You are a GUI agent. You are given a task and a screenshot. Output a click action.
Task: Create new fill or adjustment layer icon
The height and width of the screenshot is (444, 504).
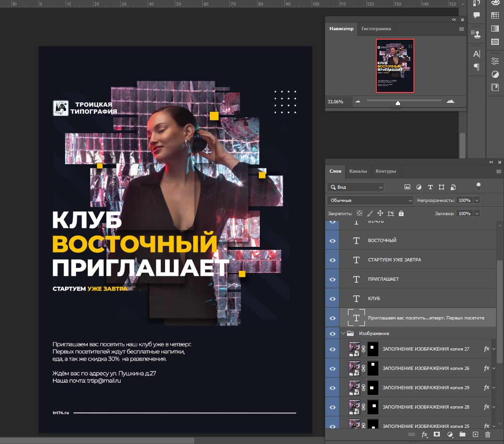click(x=450, y=435)
